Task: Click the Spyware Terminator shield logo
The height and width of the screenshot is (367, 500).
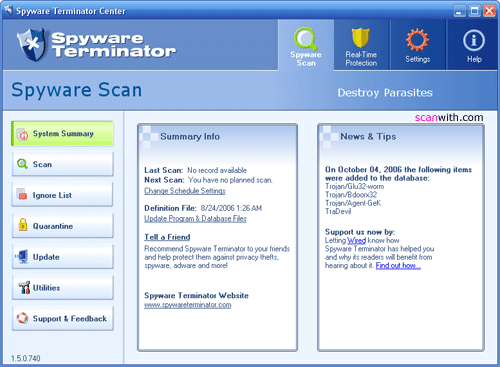Action: tap(32, 45)
